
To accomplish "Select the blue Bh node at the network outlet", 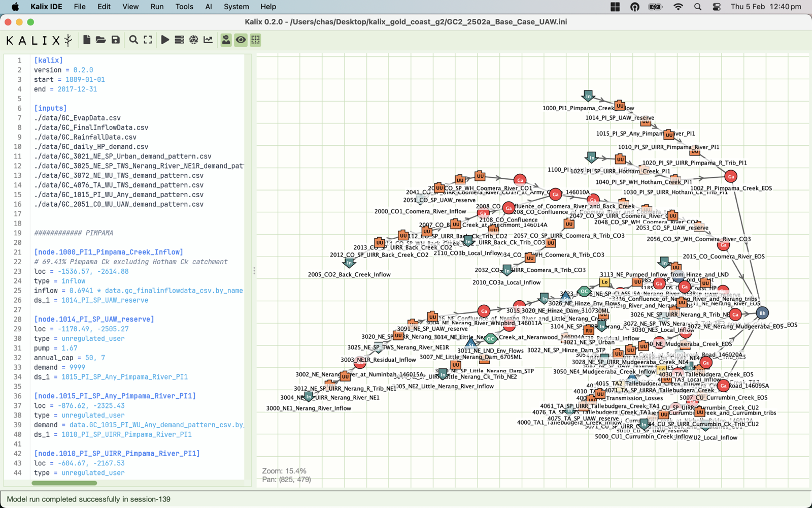I will pyautogui.click(x=762, y=313).
